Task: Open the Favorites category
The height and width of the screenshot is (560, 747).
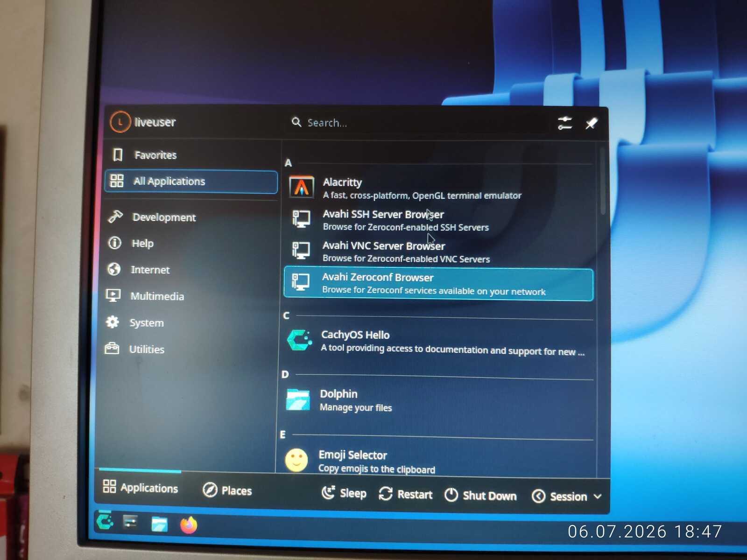Action: pyautogui.click(x=190, y=155)
